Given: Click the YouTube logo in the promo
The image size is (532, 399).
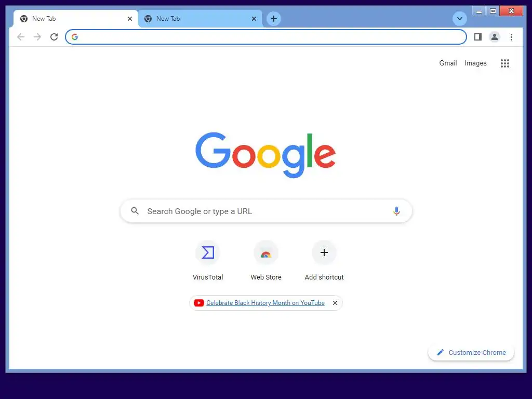Looking at the screenshot, I should pyautogui.click(x=199, y=303).
